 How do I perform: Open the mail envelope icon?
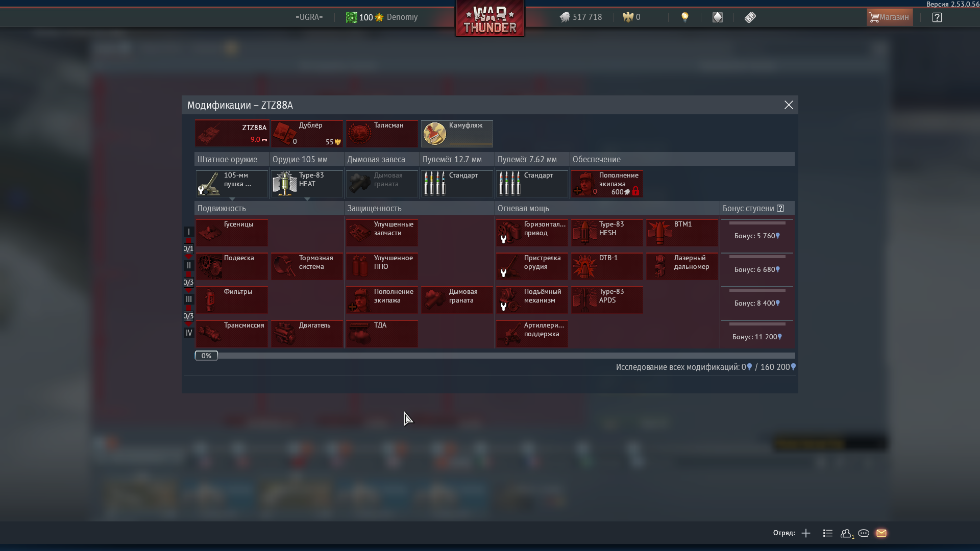pyautogui.click(x=881, y=533)
